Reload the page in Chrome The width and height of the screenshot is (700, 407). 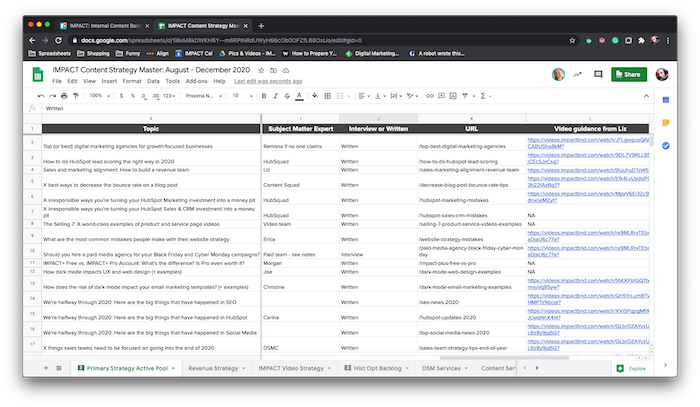(x=58, y=40)
